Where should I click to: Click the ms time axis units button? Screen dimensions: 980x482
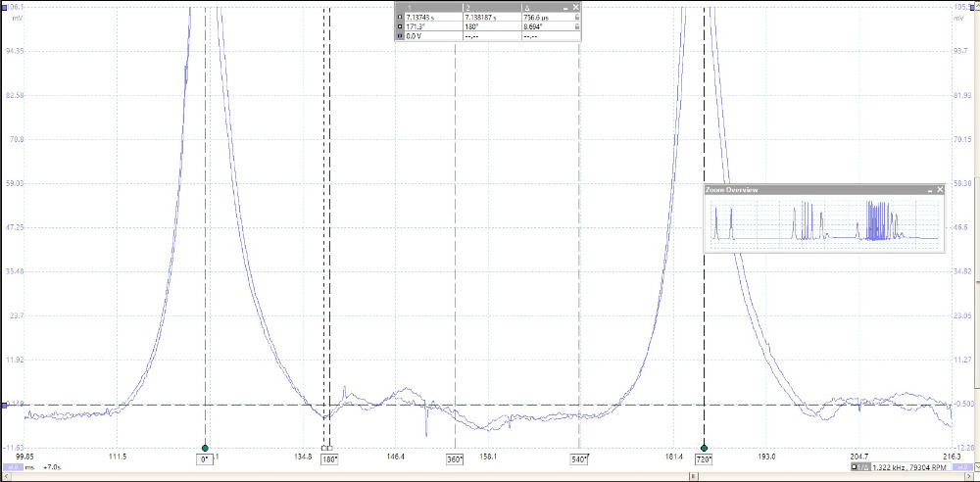27,468
